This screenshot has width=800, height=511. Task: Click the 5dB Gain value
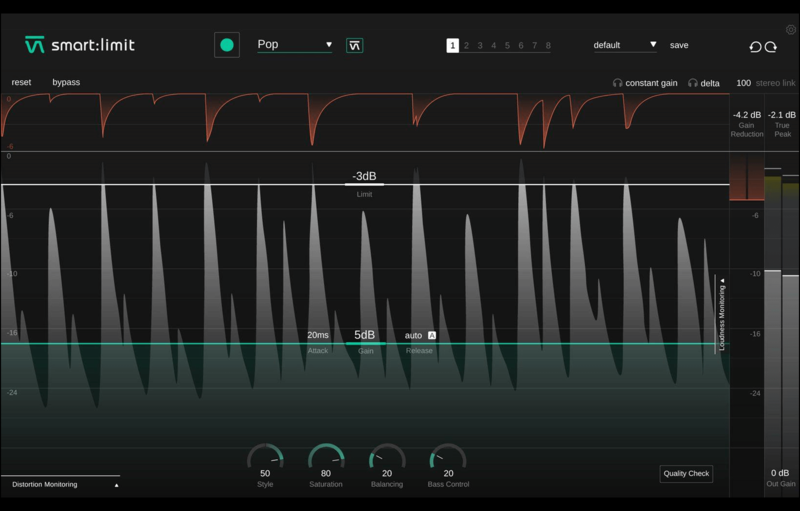pos(364,335)
